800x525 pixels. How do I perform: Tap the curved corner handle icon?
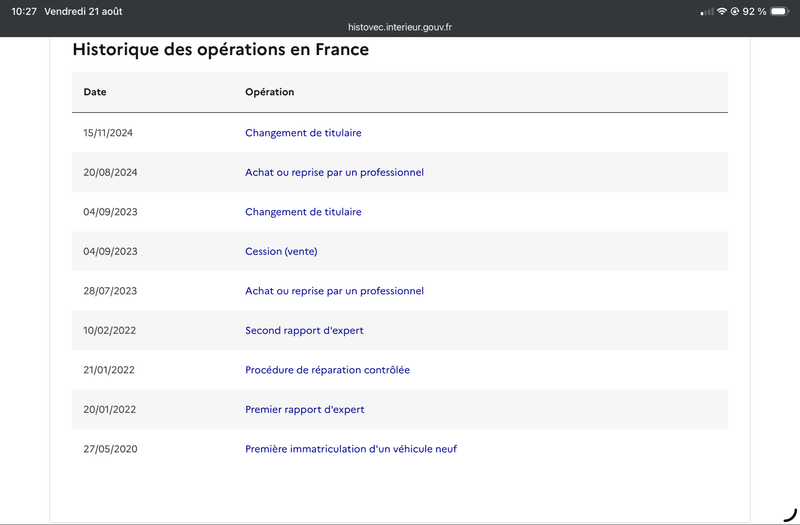(790, 515)
